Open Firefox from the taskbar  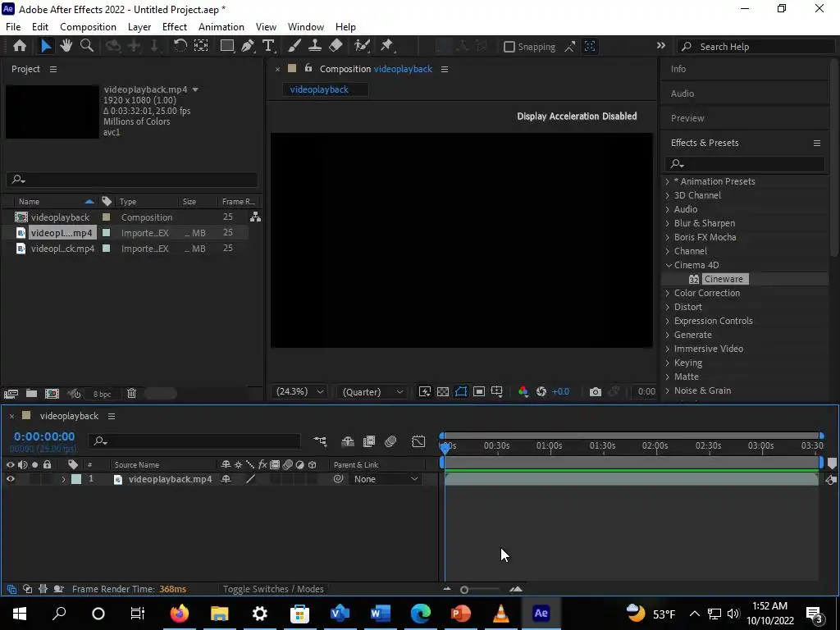pyautogui.click(x=180, y=613)
